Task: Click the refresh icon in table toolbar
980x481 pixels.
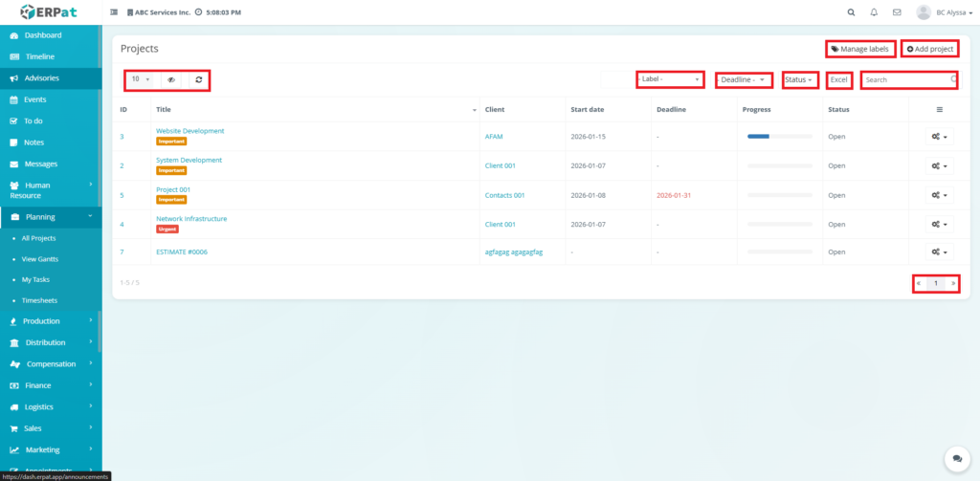Action: click(x=199, y=80)
